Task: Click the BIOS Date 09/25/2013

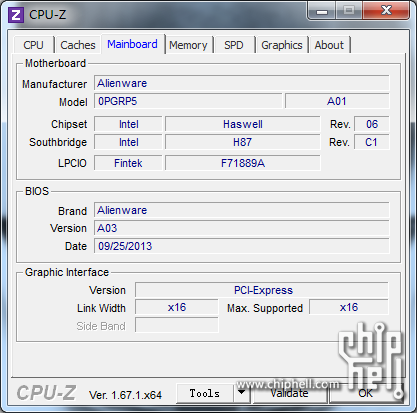Action: coord(242,246)
